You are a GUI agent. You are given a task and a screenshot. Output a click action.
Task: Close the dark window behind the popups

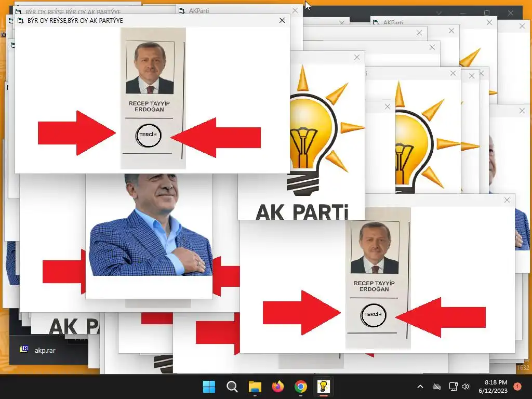pos(511,13)
